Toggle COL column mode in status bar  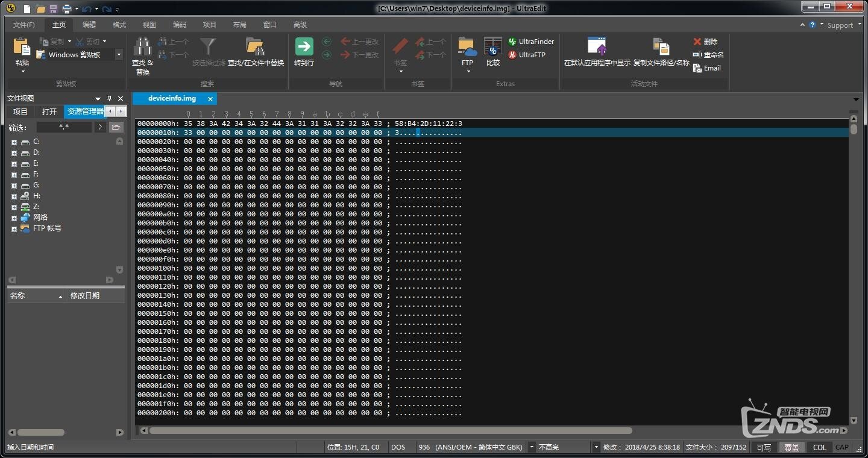(x=820, y=447)
